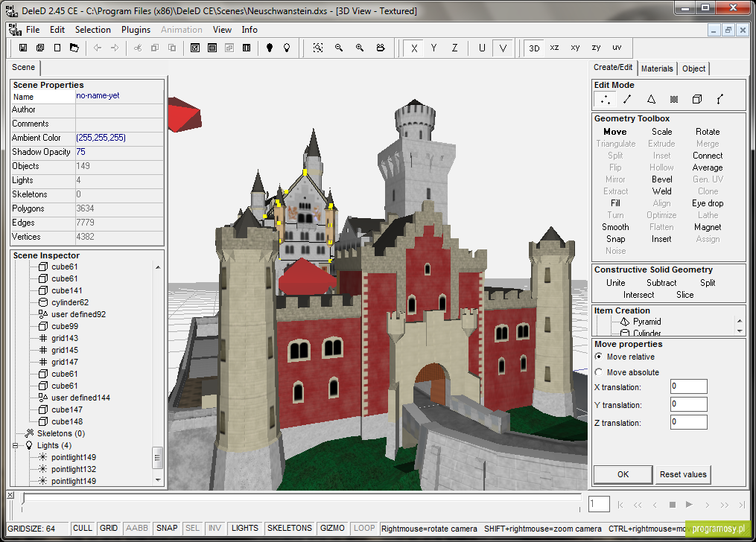The image size is (756, 542).
Task: Collapse the Lights (4) tree node
Action: pyautogui.click(x=16, y=446)
